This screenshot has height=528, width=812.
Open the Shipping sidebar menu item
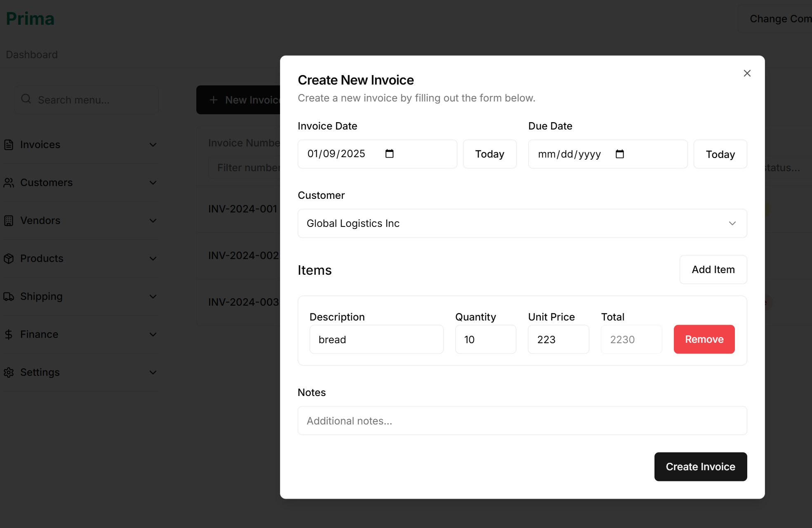click(81, 297)
